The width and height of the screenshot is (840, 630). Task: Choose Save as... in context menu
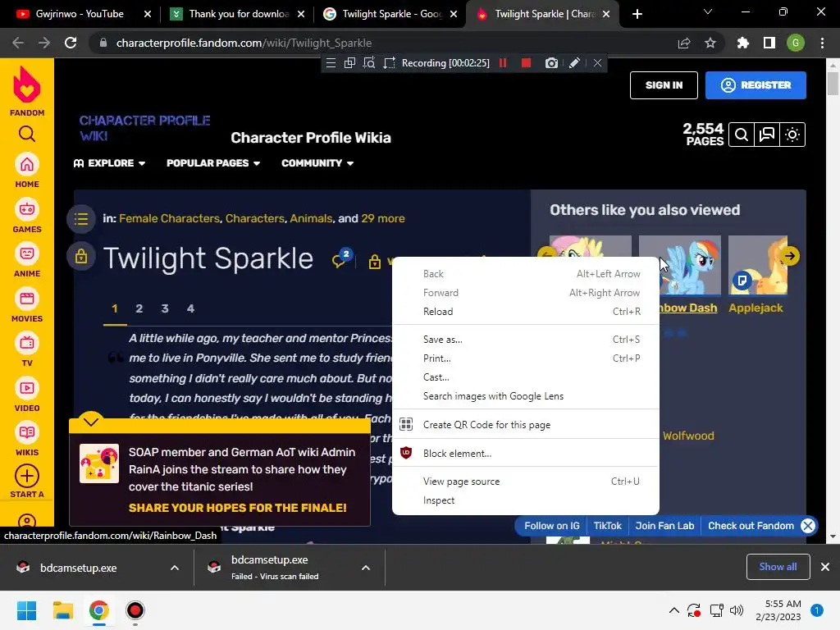point(526,340)
